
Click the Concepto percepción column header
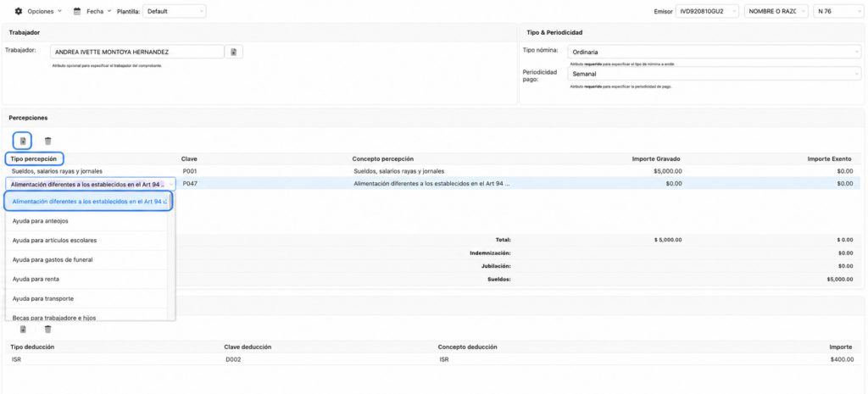tap(382, 158)
